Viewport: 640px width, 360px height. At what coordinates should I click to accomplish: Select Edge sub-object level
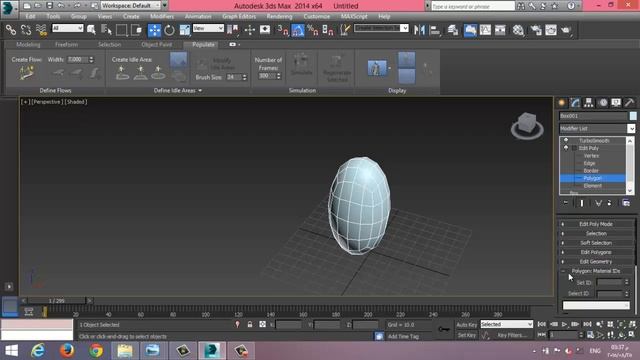coord(589,163)
